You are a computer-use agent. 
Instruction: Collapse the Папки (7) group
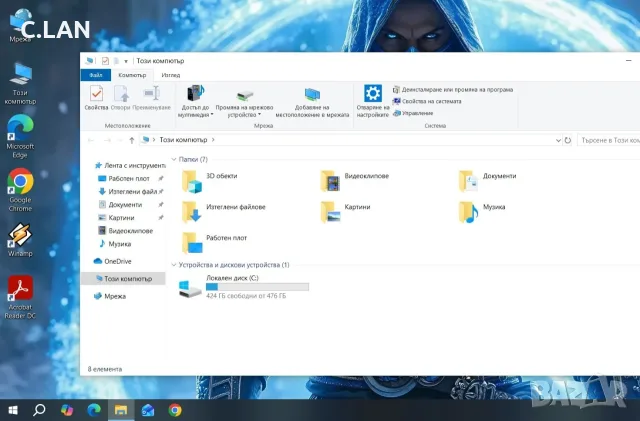pos(174,159)
